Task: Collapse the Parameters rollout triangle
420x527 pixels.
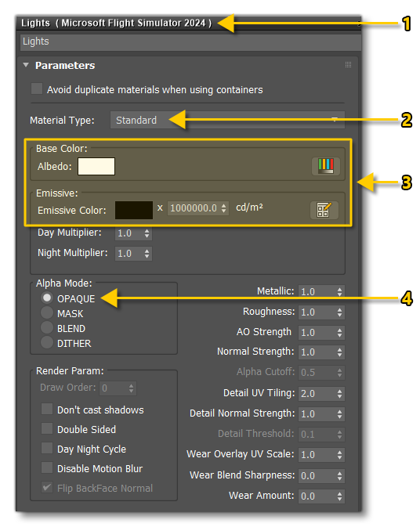Action: pyautogui.click(x=26, y=65)
